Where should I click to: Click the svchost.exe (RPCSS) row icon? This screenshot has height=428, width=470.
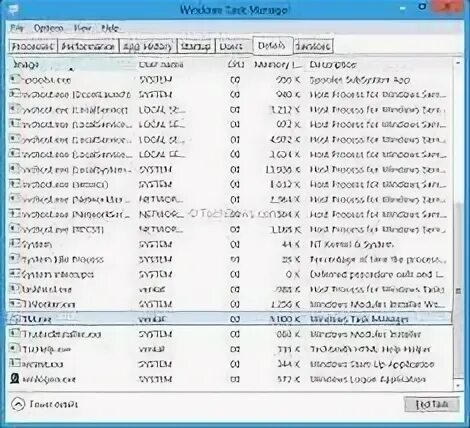(x=15, y=229)
